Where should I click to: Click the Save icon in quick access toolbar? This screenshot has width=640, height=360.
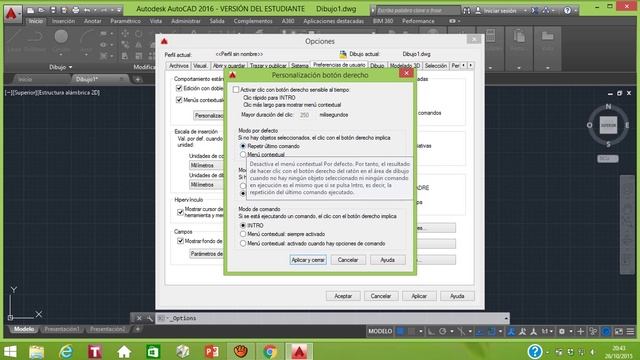(53, 10)
